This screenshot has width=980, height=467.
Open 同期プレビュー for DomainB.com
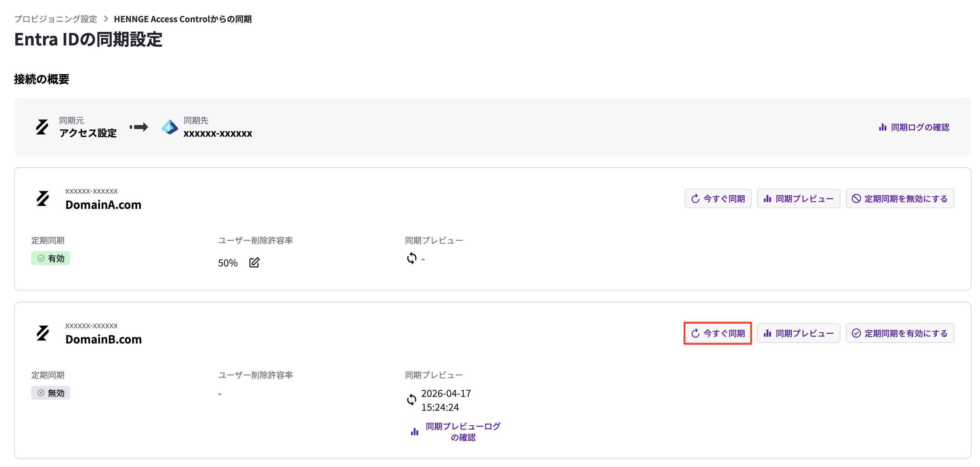(x=798, y=333)
